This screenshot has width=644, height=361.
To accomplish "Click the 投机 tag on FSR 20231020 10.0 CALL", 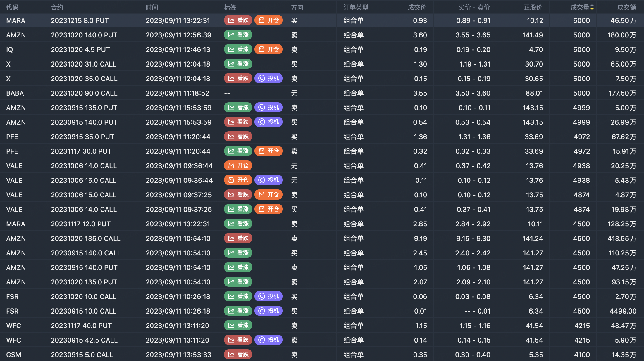I will [268, 296].
